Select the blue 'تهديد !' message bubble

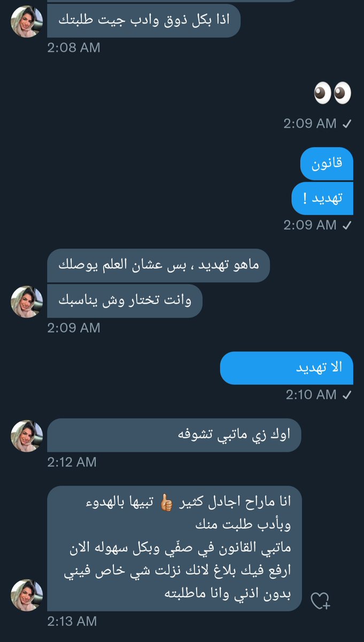pos(322,198)
